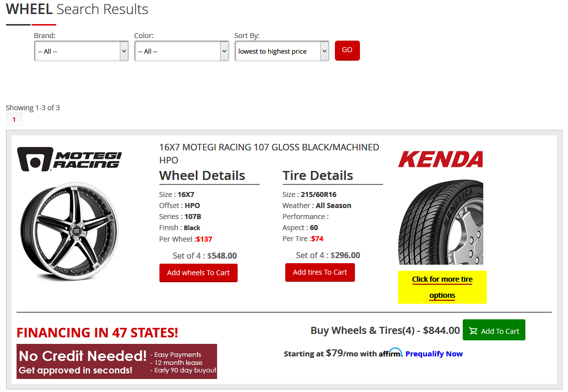This screenshot has height=392, width=568.
Task: Click the cart icon on the green Add To Cart button
Action: tap(473, 331)
